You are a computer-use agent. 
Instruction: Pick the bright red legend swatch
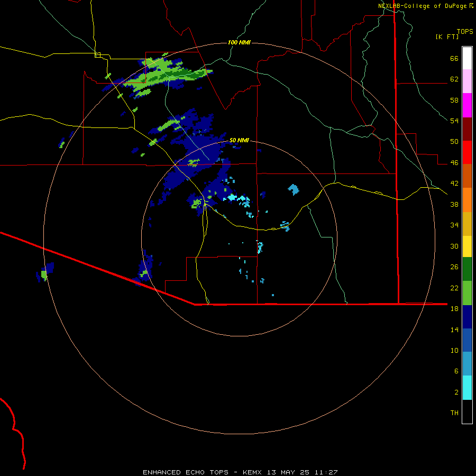coord(467,152)
